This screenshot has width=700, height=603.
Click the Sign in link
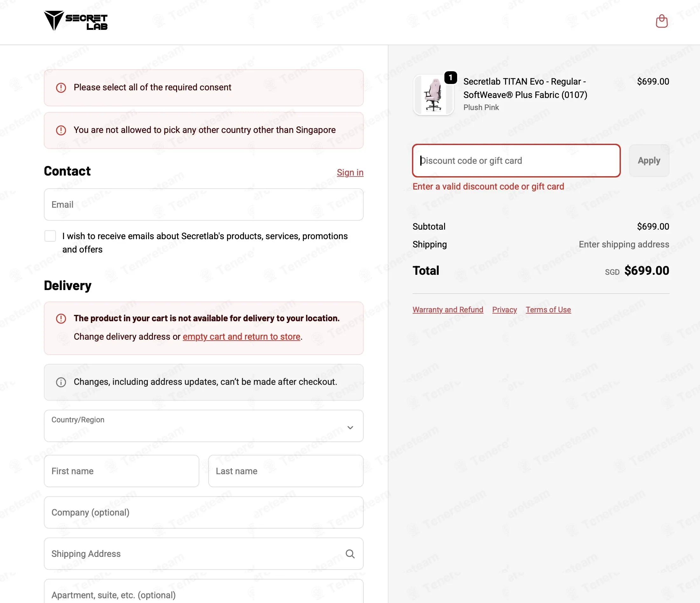pyautogui.click(x=350, y=173)
